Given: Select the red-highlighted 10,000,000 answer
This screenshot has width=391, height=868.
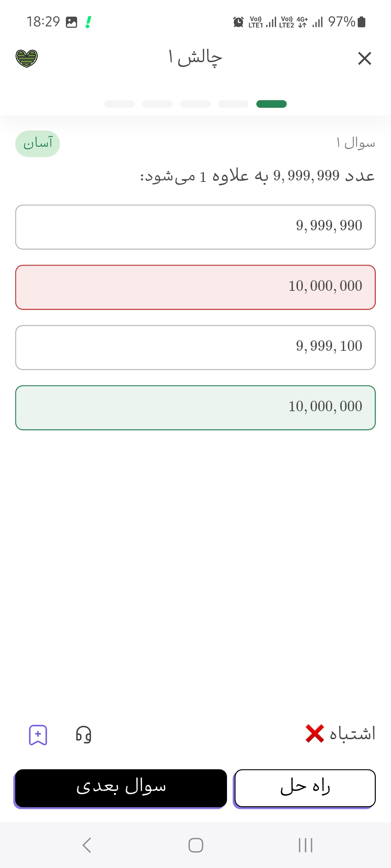Looking at the screenshot, I should [x=195, y=287].
